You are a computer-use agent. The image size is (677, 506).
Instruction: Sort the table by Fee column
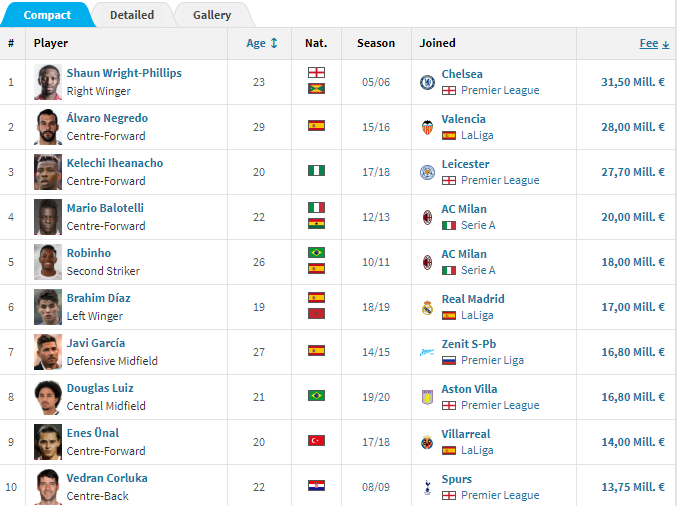tap(654, 43)
